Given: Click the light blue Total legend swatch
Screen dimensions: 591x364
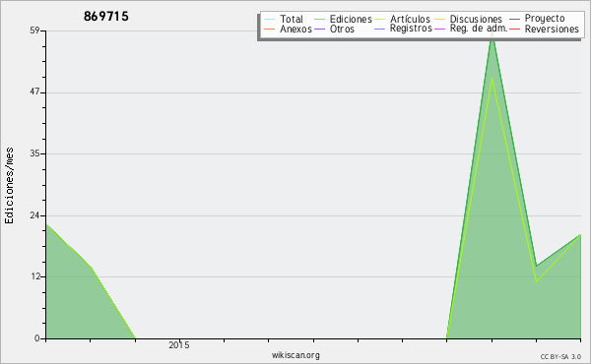Looking at the screenshot, I should coord(270,20).
